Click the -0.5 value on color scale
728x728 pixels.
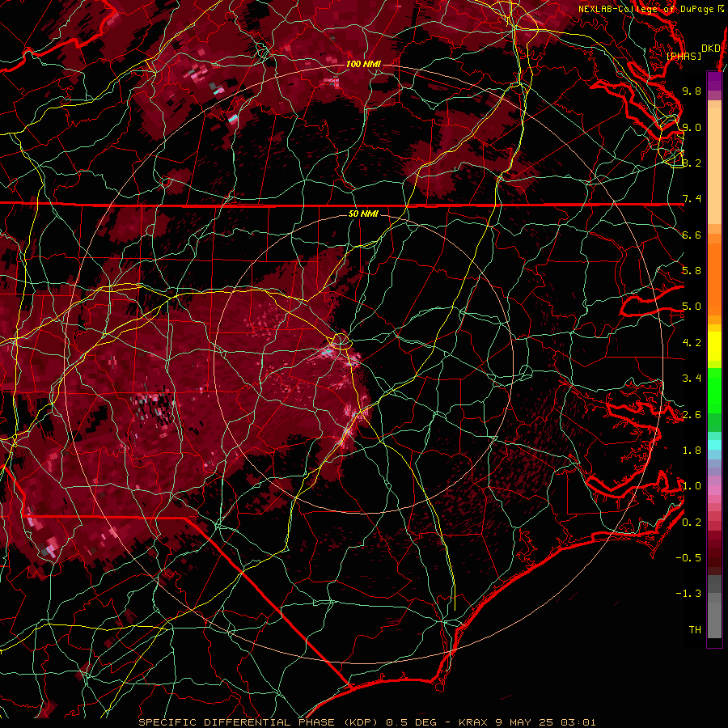[688, 557]
